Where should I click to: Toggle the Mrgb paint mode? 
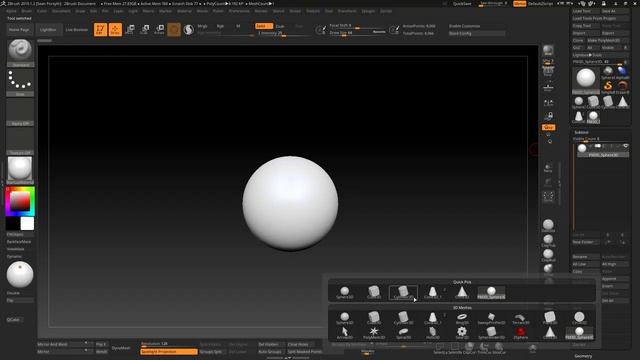[x=203, y=26]
